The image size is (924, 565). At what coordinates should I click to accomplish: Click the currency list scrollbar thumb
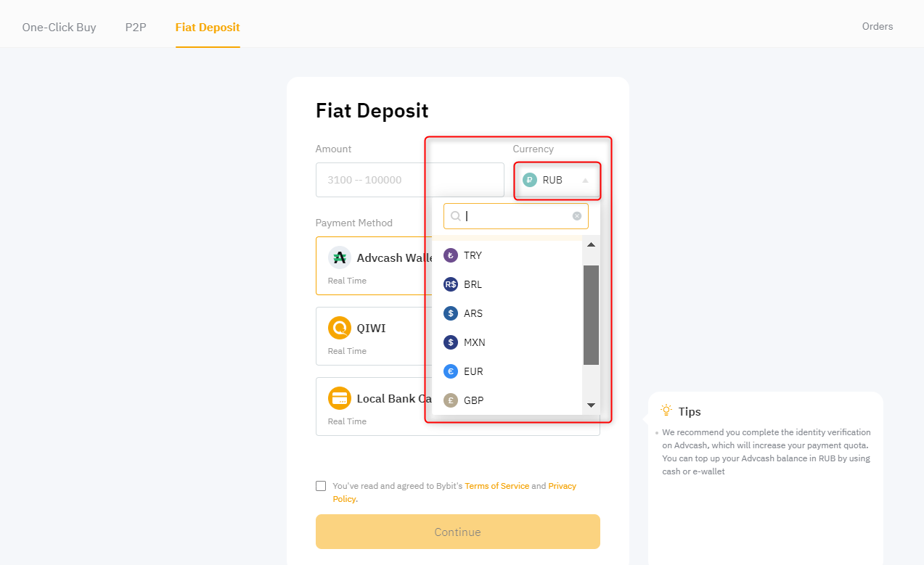pyautogui.click(x=591, y=314)
